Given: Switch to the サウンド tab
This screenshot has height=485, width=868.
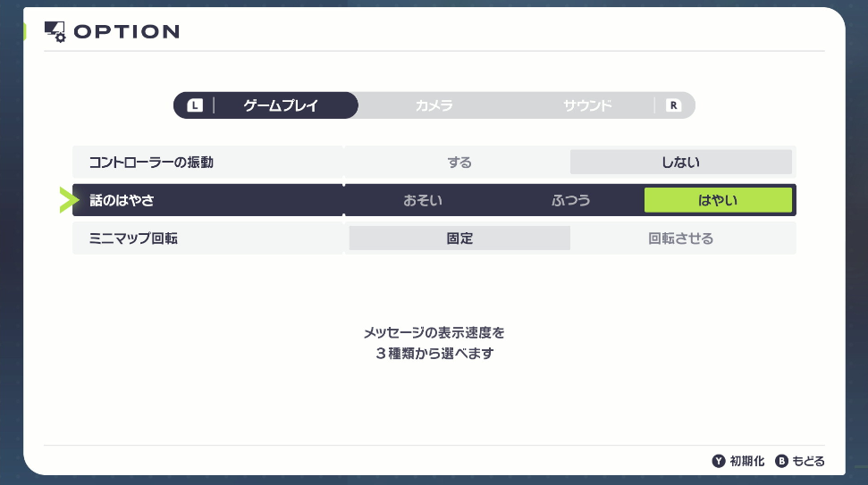Looking at the screenshot, I should pos(587,105).
